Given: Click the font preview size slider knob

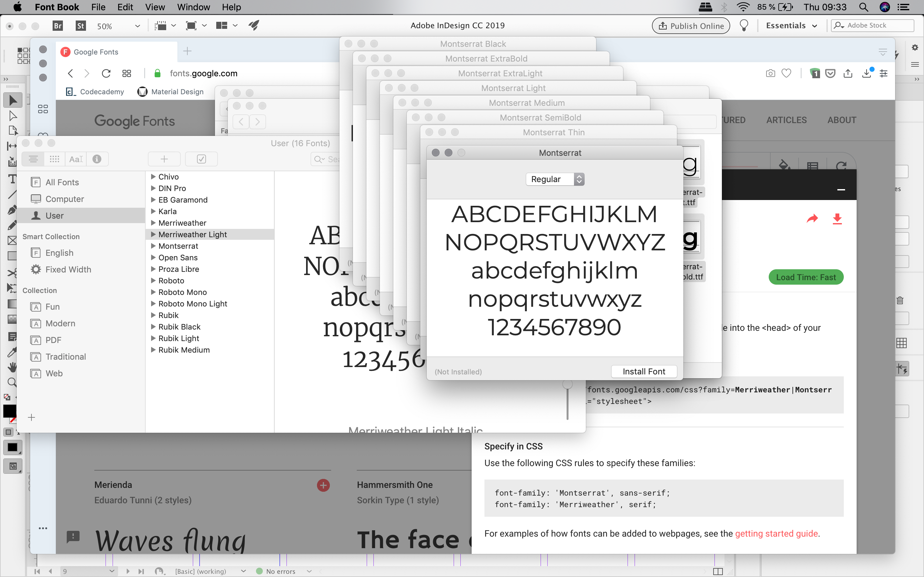Looking at the screenshot, I should 568,384.
